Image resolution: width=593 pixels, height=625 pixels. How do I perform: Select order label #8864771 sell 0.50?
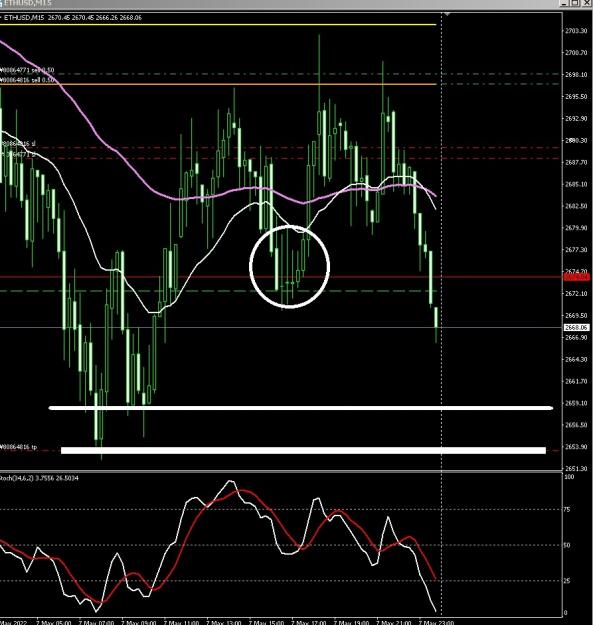pyautogui.click(x=27, y=71)
